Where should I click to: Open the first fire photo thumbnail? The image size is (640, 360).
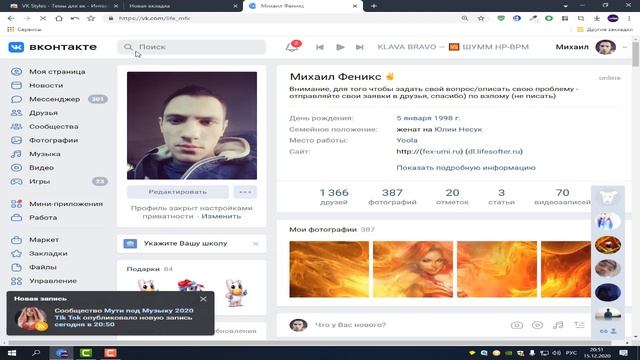[329, 269]
